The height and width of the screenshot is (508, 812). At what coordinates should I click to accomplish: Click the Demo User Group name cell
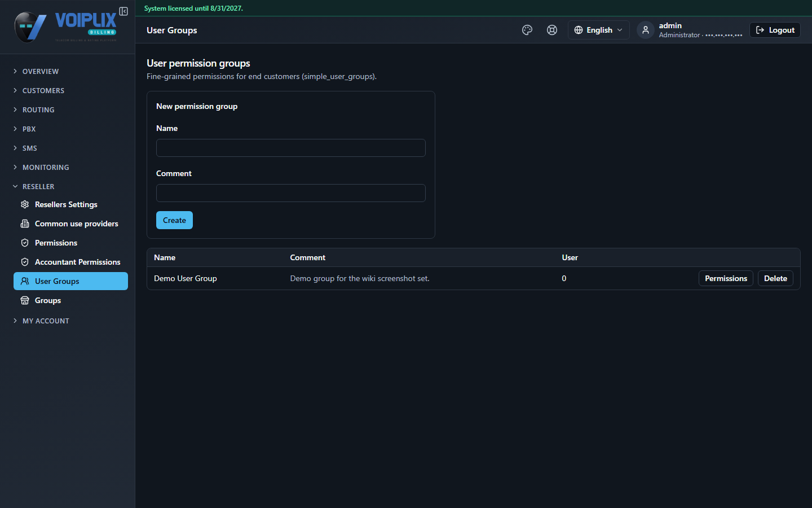(x=186, y=278)
